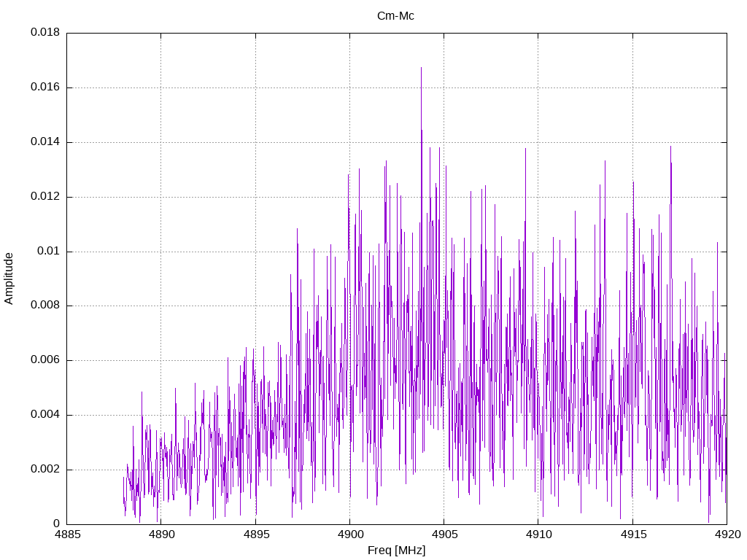The height and width of the screenshot is (560, 747).
Task: Click the 4915 x-axis tick label
Action: (633, 534)
